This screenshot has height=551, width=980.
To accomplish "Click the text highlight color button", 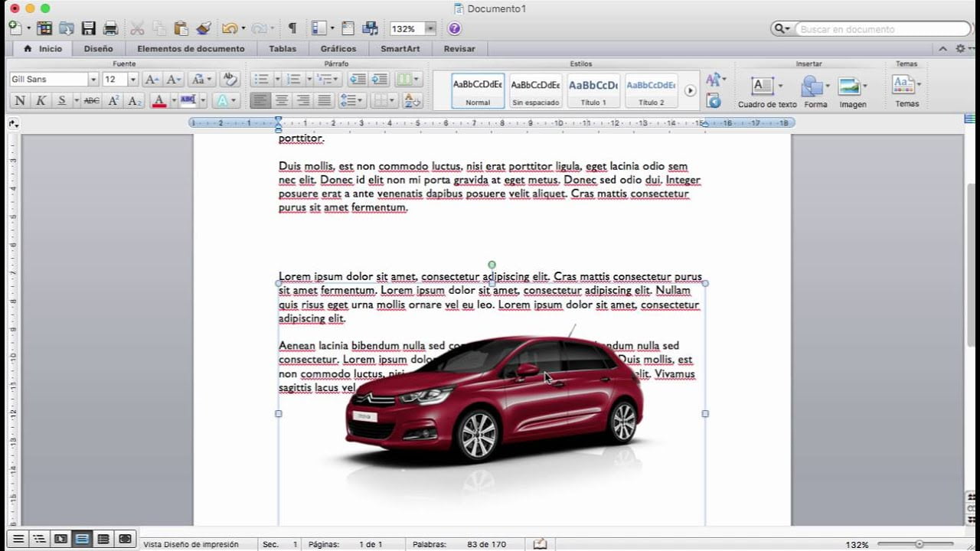I will (188, 100).
